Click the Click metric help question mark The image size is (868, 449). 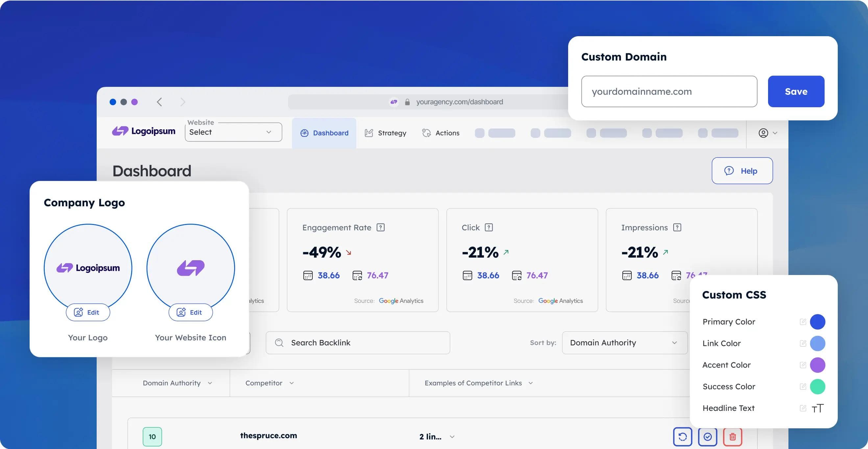(489, 228)
